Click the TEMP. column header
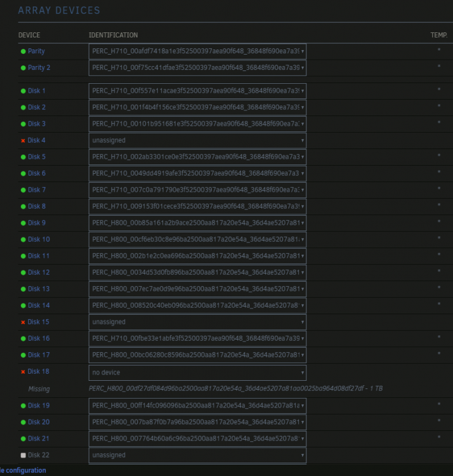 (439, 35)
